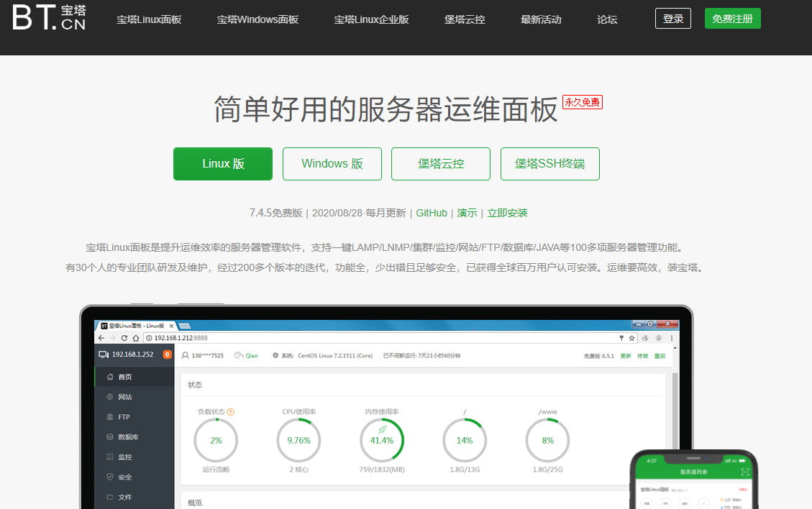Click the rocket icon in the memory gauge

click(382, 429)
